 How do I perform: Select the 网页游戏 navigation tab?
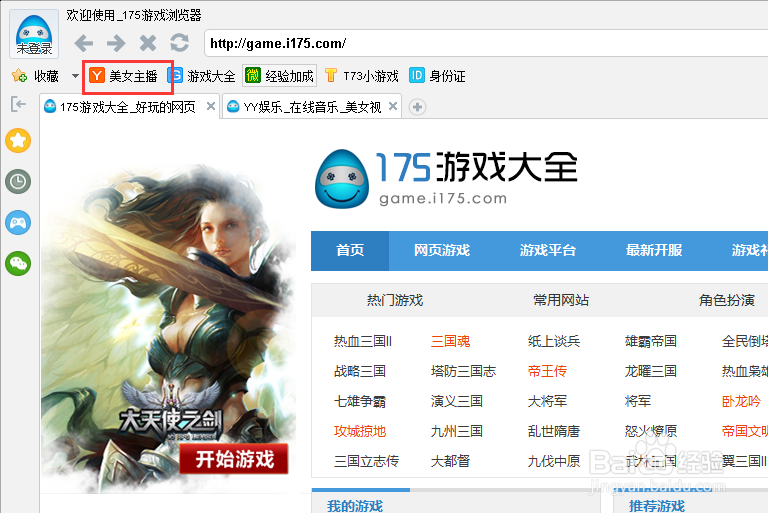coord(442,250)
